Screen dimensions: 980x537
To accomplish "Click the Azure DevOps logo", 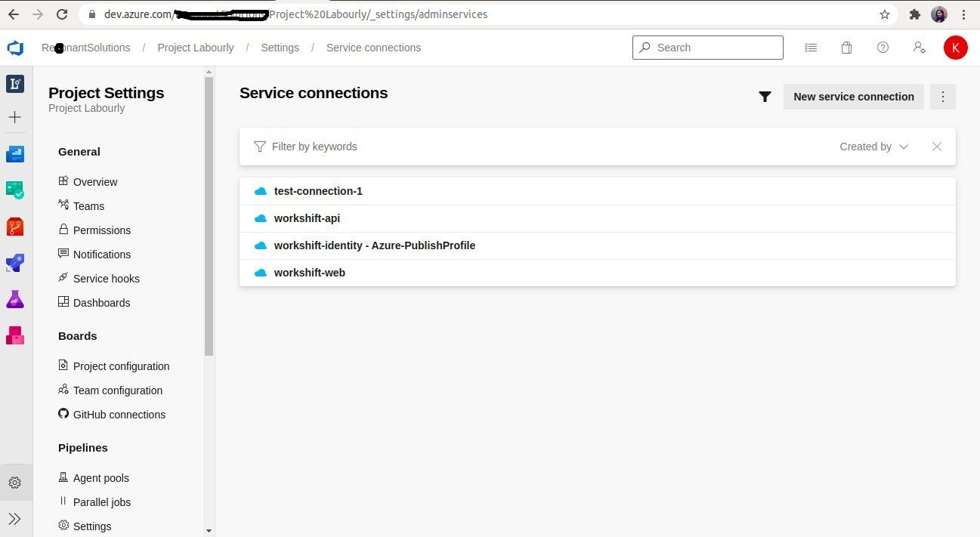I will tap(15, 48).
